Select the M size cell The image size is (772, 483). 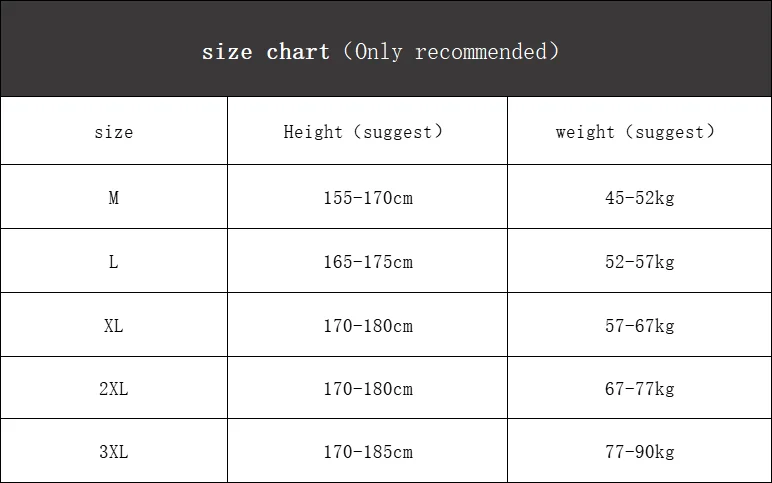(x=113, y=198)
